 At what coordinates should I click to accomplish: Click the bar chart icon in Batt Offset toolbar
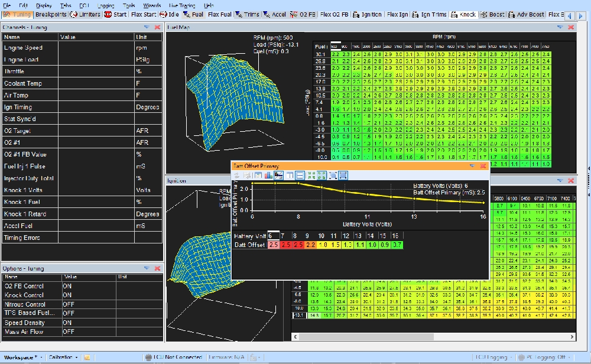click(x=269, y=175)
